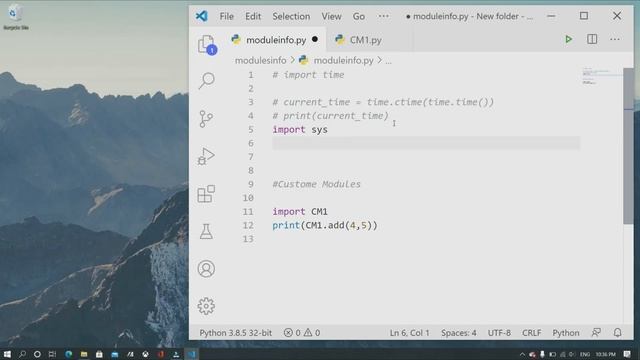Open Action Center notifications icon
This screenshot has width=640, height=360.
627,354
